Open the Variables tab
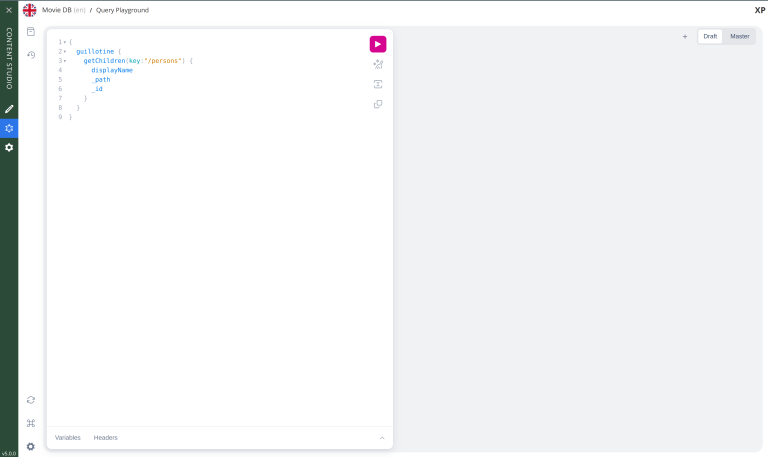Screen dimensions: 768x457 point(68,438)
